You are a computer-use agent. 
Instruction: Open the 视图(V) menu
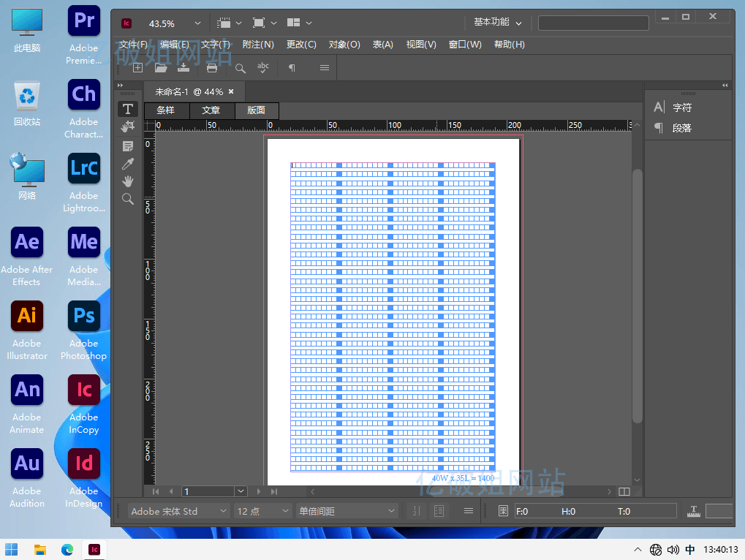pos(420,45)
